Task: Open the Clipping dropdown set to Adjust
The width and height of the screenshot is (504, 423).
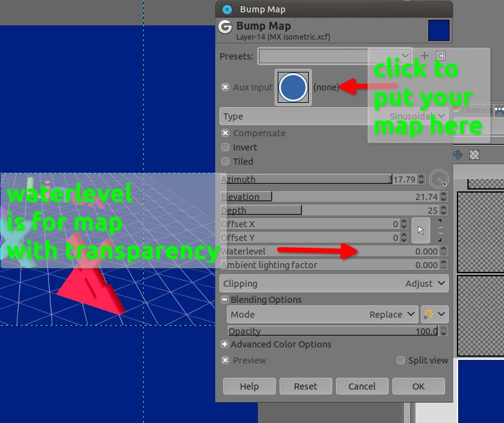Action: click(334, 283)
